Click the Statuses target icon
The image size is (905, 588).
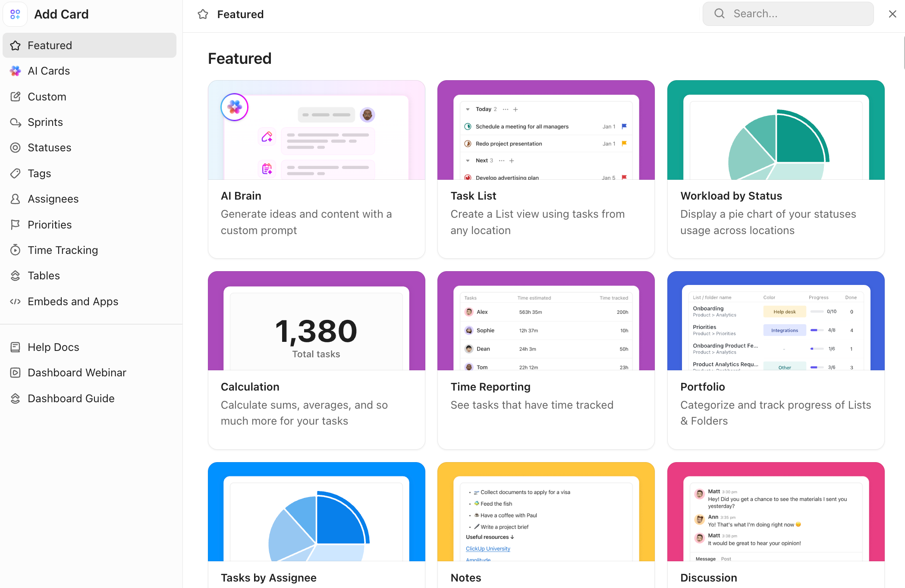point(16,147)
